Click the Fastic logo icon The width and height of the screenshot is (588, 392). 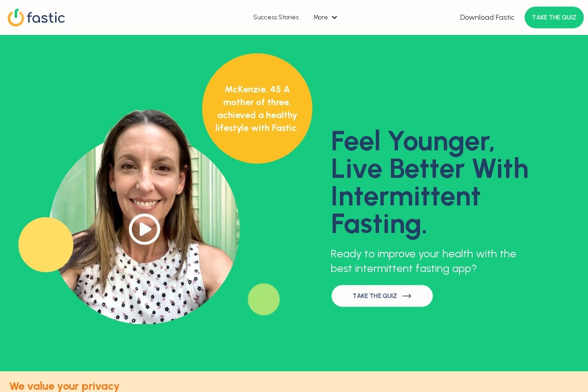tap(16, 17)
